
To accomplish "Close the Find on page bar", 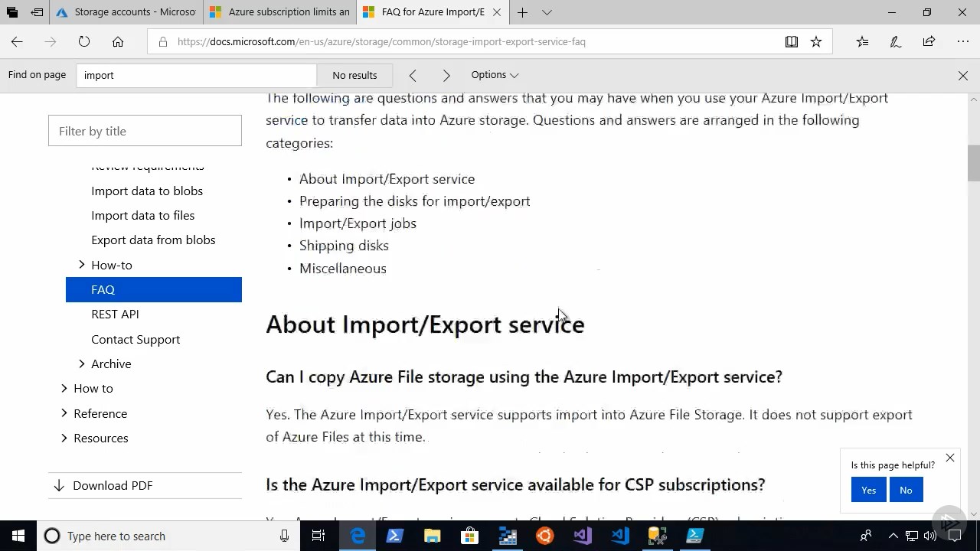I will pos(963,75).
